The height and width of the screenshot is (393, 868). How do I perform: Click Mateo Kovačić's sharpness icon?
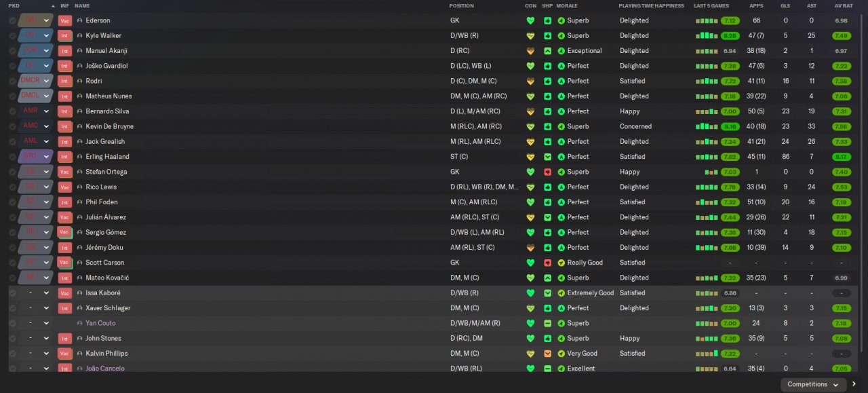[547, 278]
